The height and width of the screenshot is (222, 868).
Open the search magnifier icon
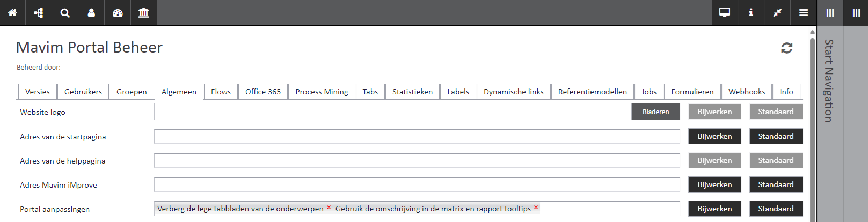click(65, 13)
